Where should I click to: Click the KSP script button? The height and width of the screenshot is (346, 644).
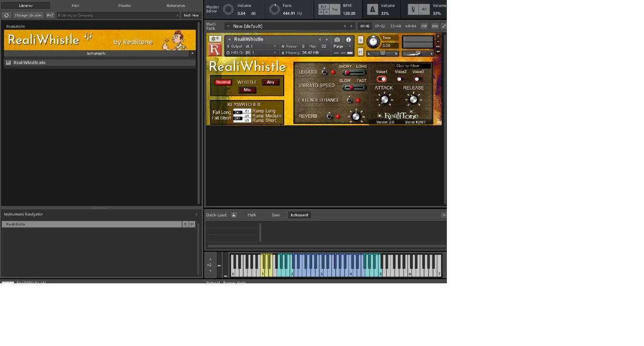pos(424,26)
